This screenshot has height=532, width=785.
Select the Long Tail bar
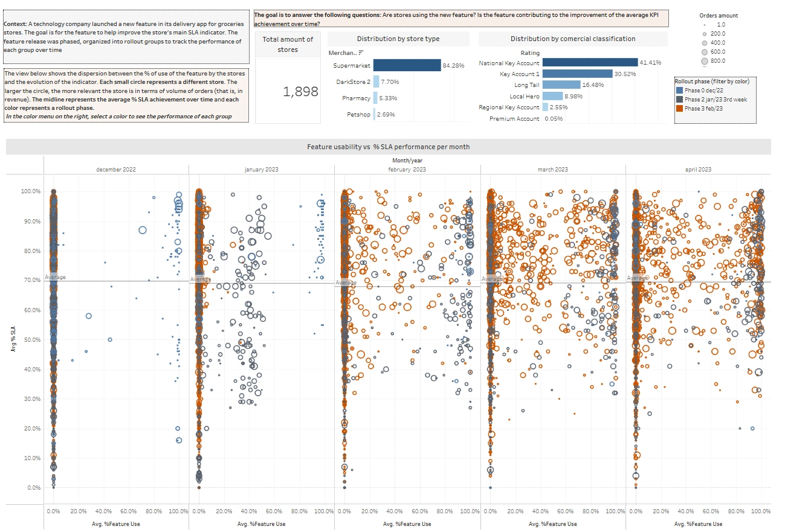pyautogui.click(x=561, y=85)
